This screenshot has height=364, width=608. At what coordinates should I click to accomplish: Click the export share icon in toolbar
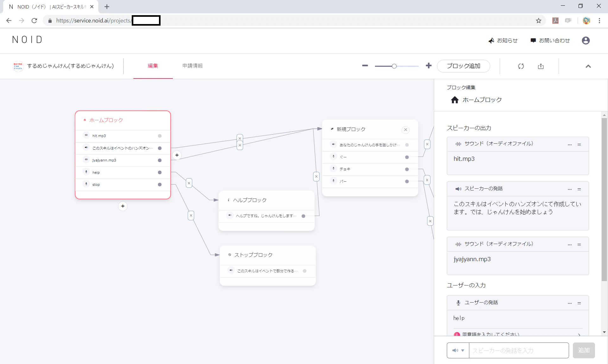(541, 66)
